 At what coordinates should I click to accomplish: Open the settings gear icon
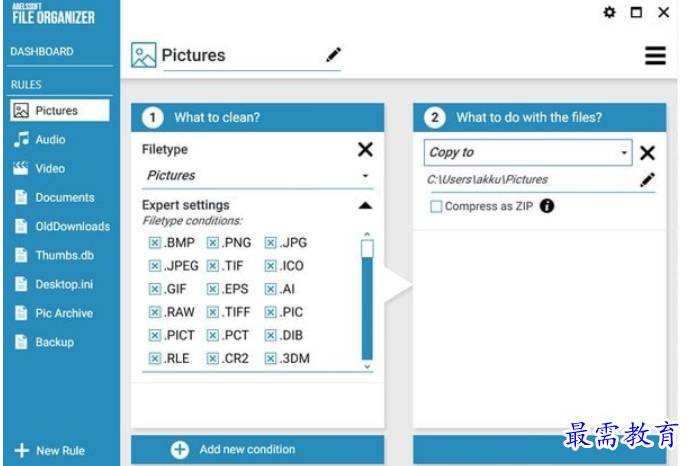coord(609,12)
